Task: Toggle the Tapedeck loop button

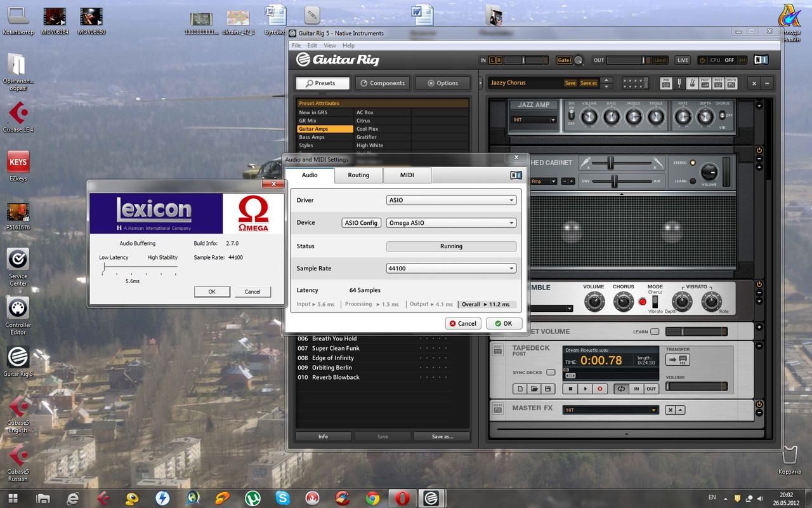Action: pos(621,389)
